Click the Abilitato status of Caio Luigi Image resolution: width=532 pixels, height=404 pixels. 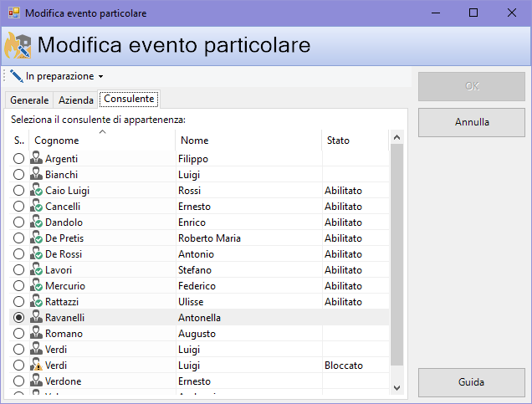pyautogui.click(x=343, y=191)
